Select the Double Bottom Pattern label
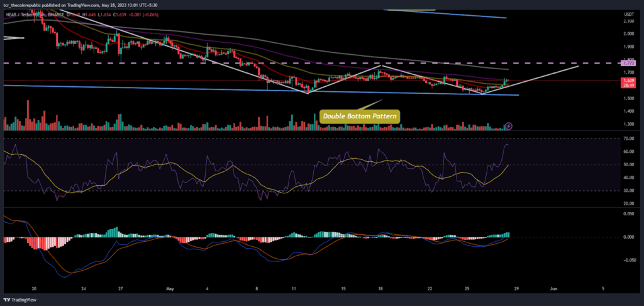The height and width of the screenshot is (306, 644). coord(360,116)
